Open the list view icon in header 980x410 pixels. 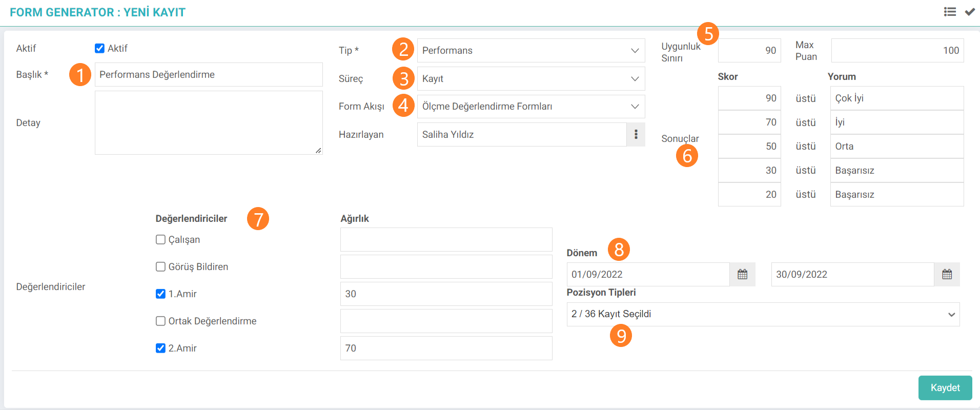click(x=950, y=12)
